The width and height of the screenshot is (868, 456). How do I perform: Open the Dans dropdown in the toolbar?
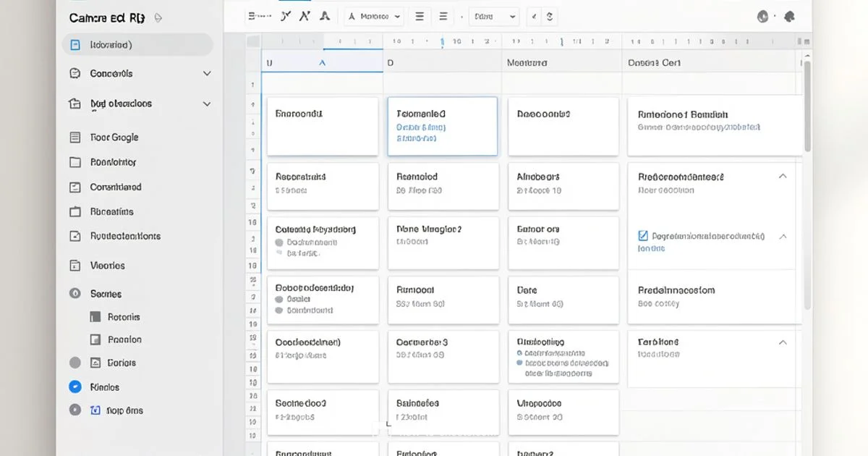click(494, 15)
